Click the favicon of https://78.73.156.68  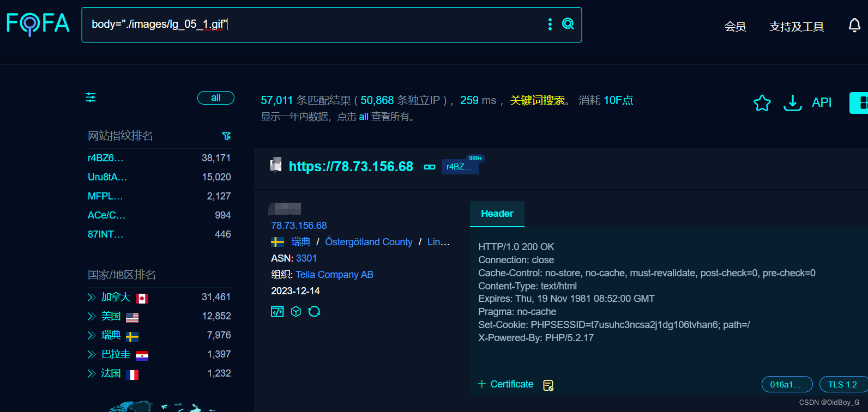pyautogui.click(x=276, y=165)
